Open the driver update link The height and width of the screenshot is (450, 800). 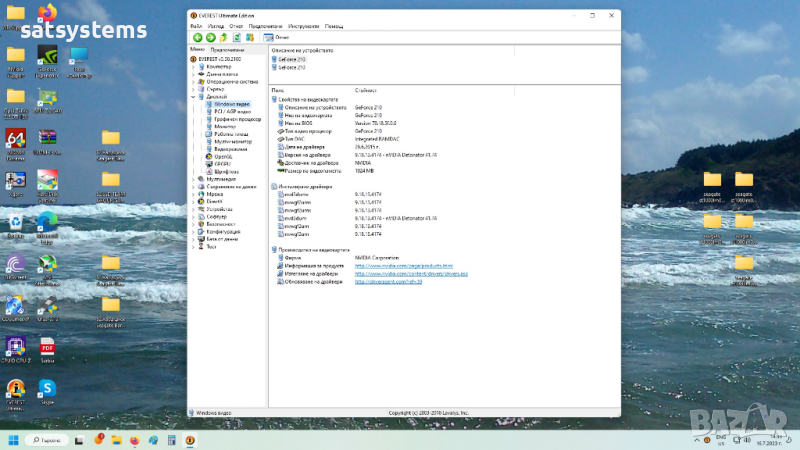pyautogui.click(x=388, y=282)
